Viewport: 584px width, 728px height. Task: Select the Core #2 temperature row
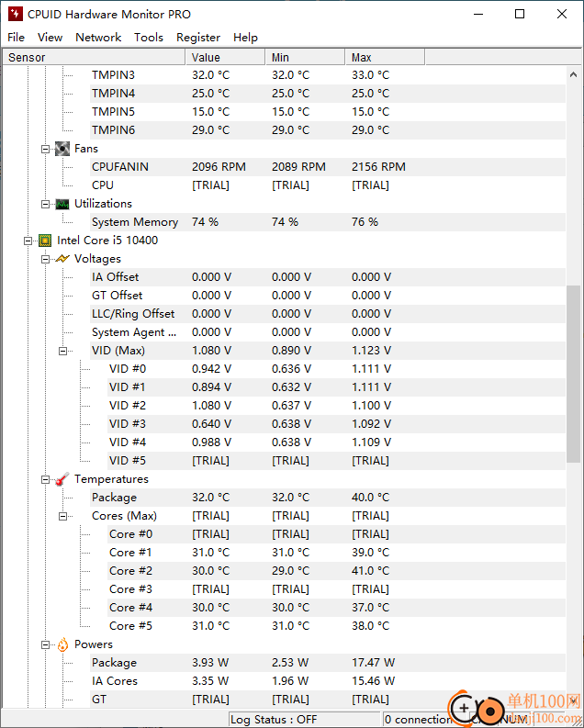(x=337, y=571)
